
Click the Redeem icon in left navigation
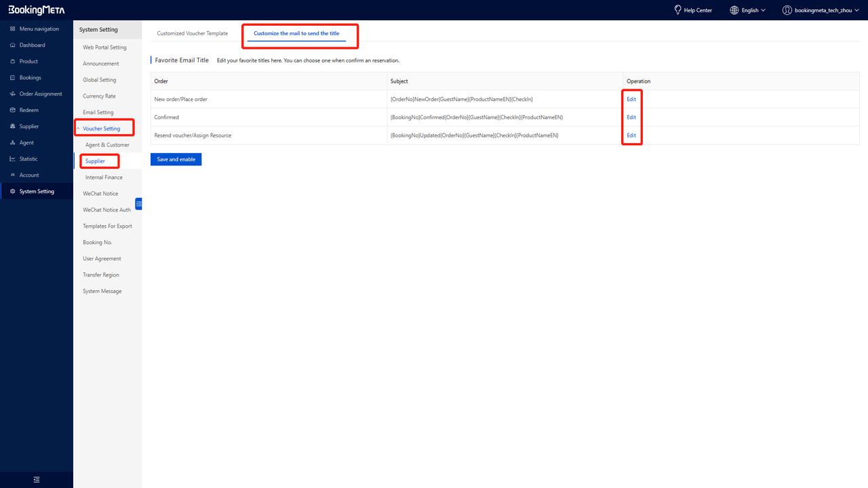click(x=13, y=110)
